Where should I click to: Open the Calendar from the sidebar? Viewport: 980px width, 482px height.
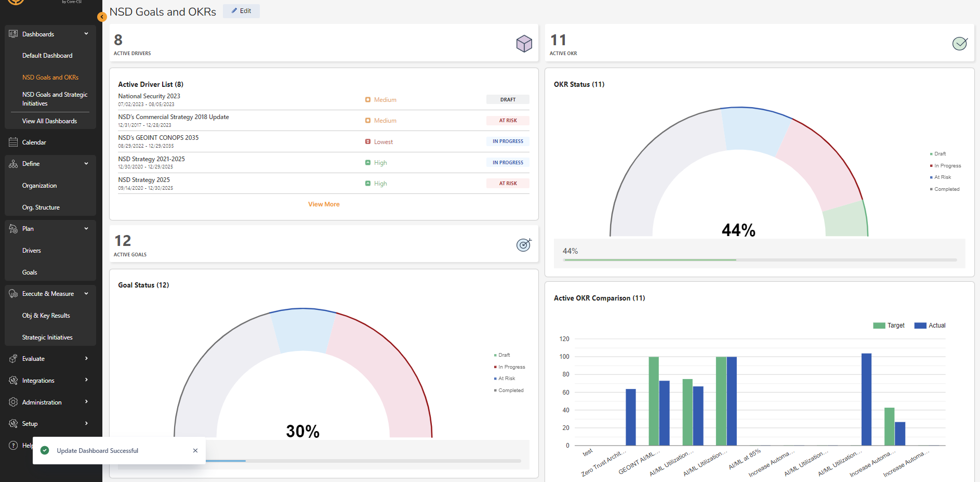(34, 142)
